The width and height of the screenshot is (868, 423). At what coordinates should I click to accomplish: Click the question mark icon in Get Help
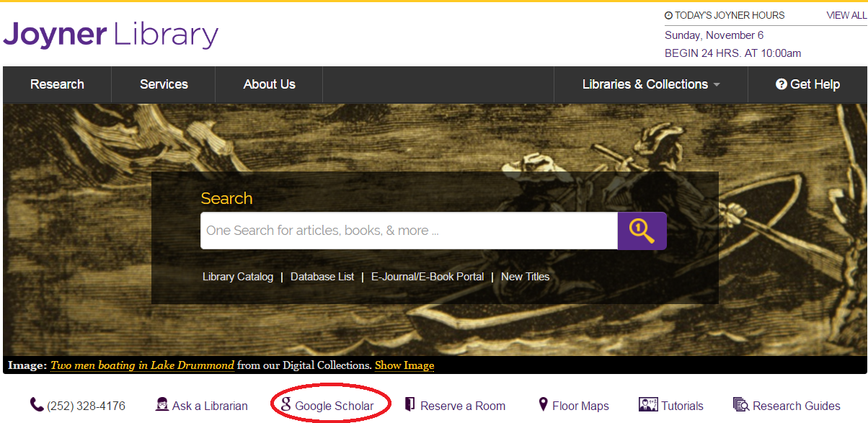[x=781, y=84]
